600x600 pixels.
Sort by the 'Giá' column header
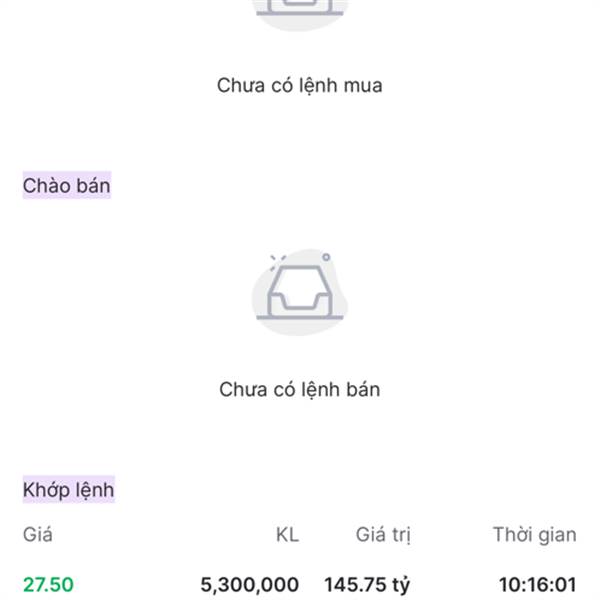click(x=37, y=535)
